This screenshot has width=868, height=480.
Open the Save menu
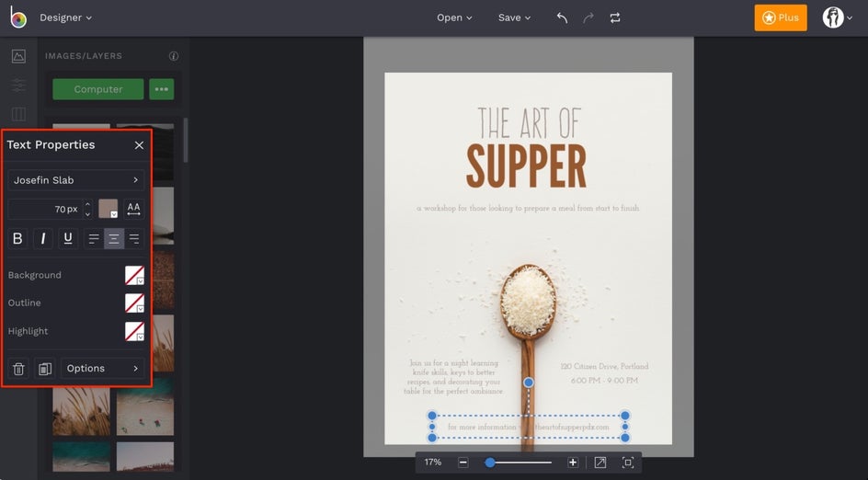514,17
